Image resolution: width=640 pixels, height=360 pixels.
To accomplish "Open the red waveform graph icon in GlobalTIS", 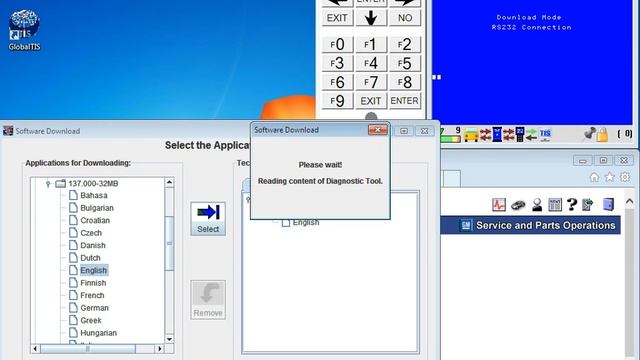I will (x=499, y=204).
